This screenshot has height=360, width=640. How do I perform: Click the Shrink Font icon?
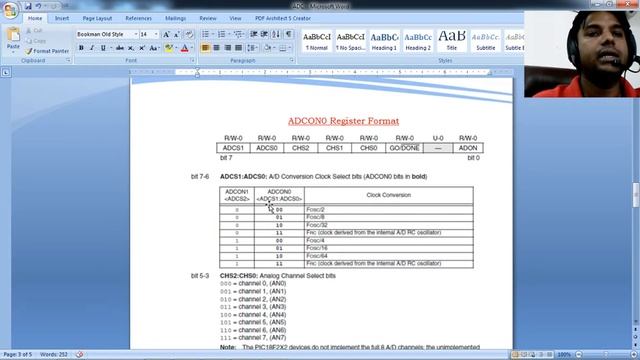pyautogui.click(x=177, y=35)
